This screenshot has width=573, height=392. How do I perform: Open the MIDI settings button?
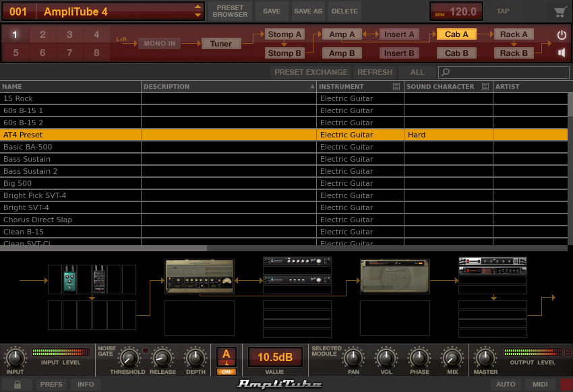click(540, 385)
